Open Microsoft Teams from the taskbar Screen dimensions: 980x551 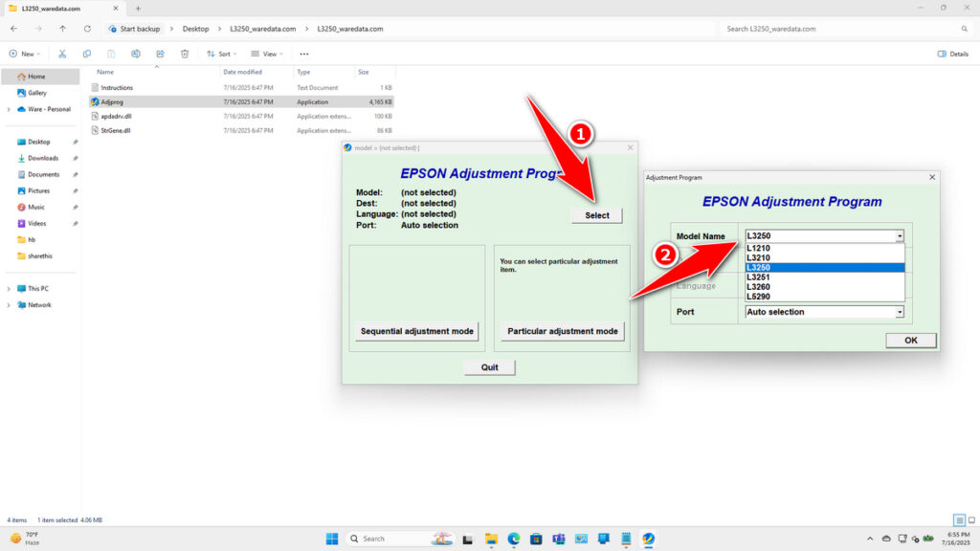click(558, 539)
